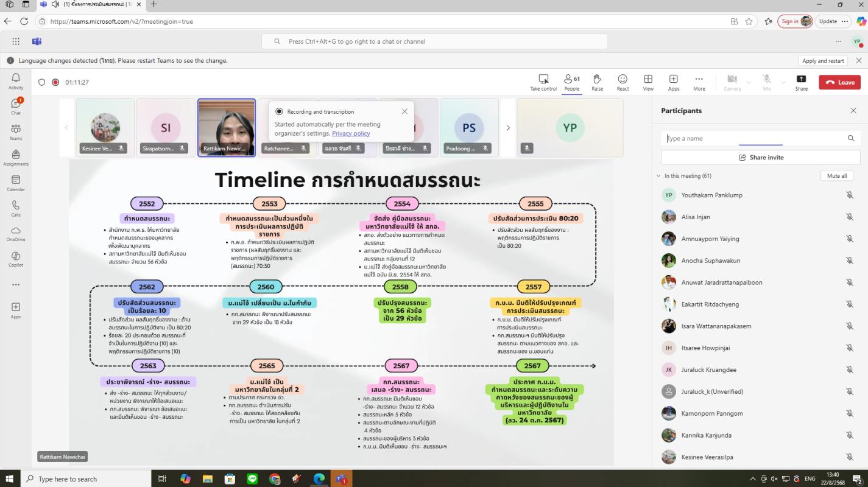Click Take control of shared screen

pos(543,82)
